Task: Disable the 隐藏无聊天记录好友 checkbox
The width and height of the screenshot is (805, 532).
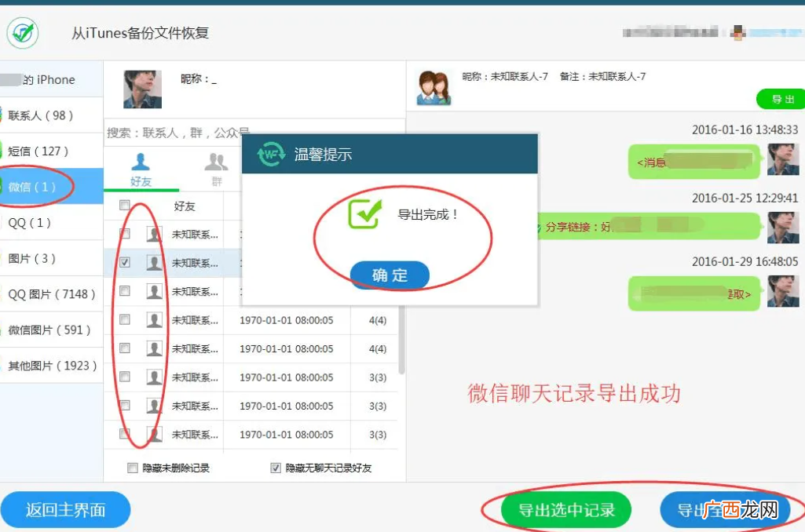Action: coord(276,468)
